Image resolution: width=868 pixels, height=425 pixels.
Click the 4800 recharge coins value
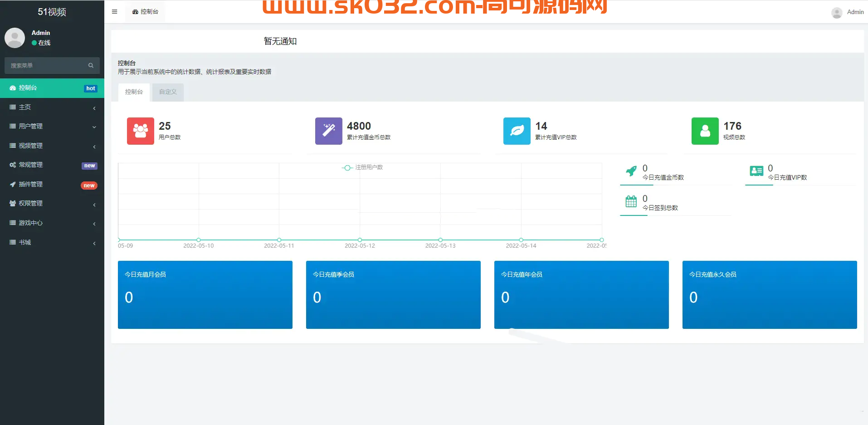359,126
